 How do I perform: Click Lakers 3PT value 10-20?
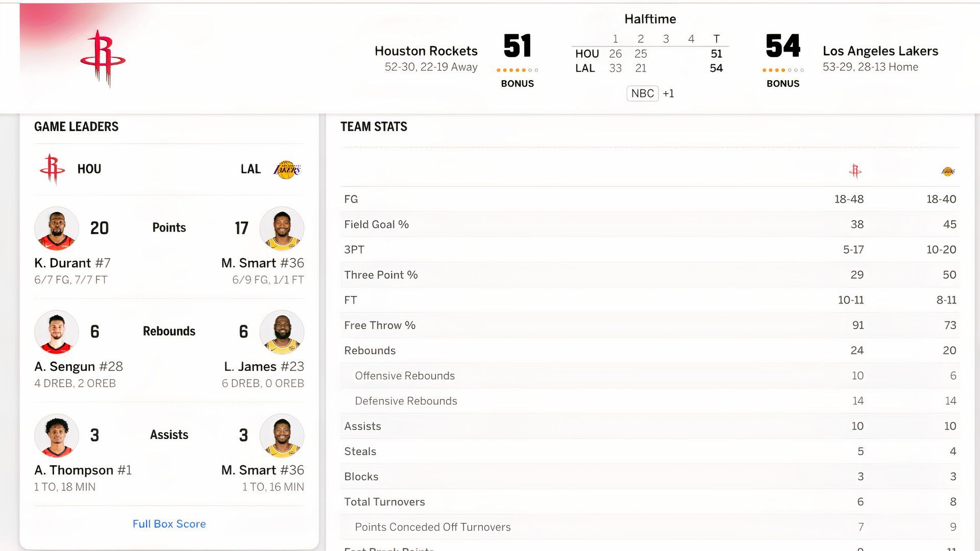[941, 250]
